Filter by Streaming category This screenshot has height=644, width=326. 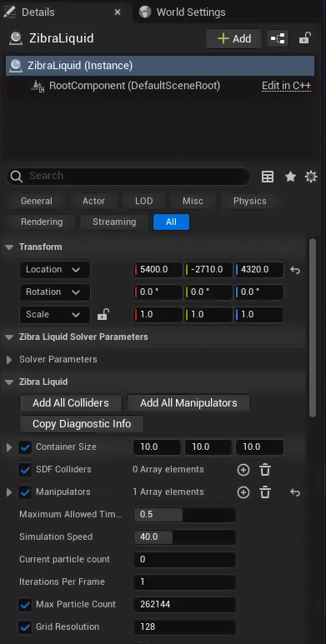(x=114, y=222)
